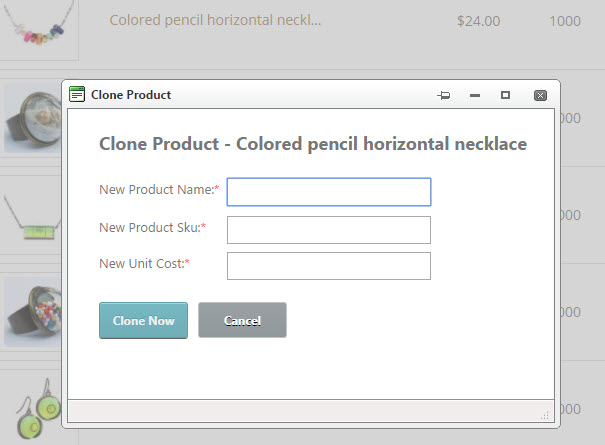Open Colored pencil horizontal neckl... product name
The height and width of the screenshot is (445, 605).
[x=215, y=20]
